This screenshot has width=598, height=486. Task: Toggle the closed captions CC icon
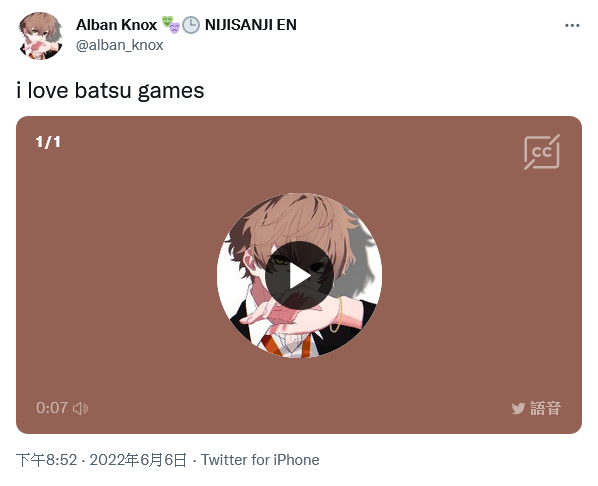tap(542, 152)
